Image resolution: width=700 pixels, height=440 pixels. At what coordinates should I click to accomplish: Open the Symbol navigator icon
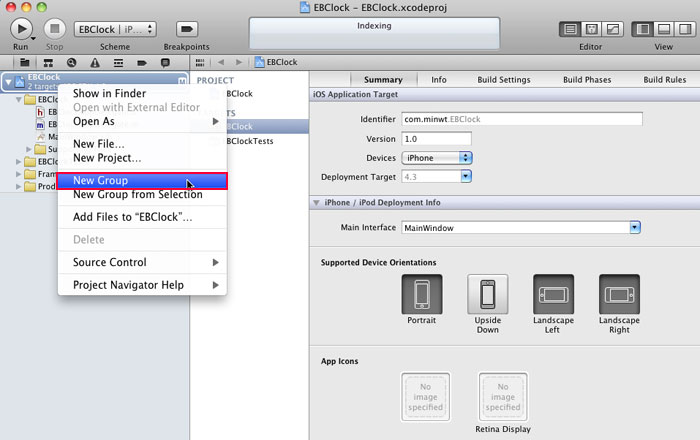pos(48,62)
